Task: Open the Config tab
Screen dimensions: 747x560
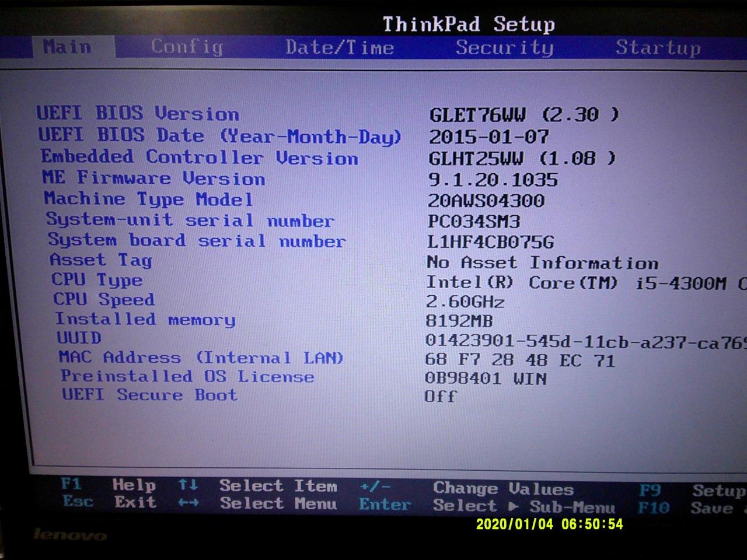Action: 187,47
